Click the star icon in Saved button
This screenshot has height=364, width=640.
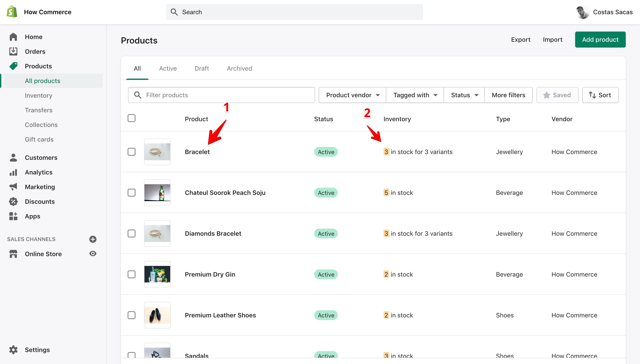[x=546, y=95]
